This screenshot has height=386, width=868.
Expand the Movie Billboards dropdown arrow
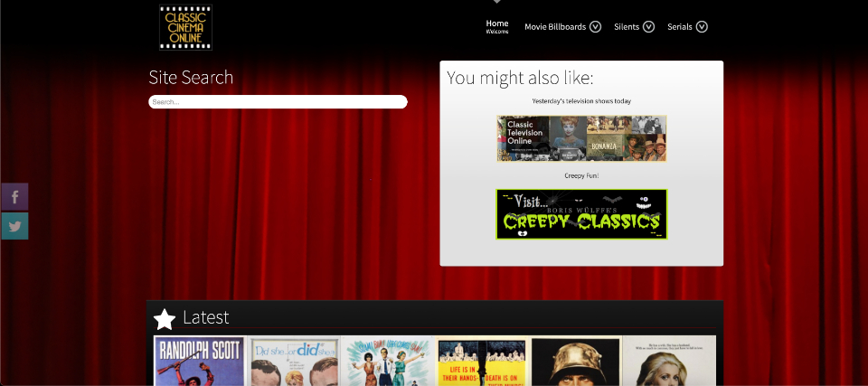click(x=595, y=26)
